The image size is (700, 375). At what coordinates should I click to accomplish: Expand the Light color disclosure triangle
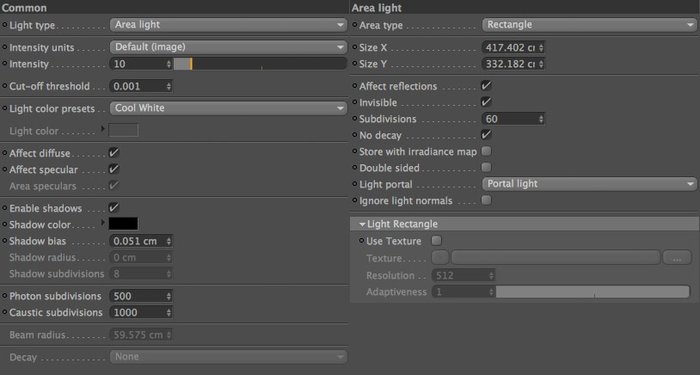pos(103,129)
